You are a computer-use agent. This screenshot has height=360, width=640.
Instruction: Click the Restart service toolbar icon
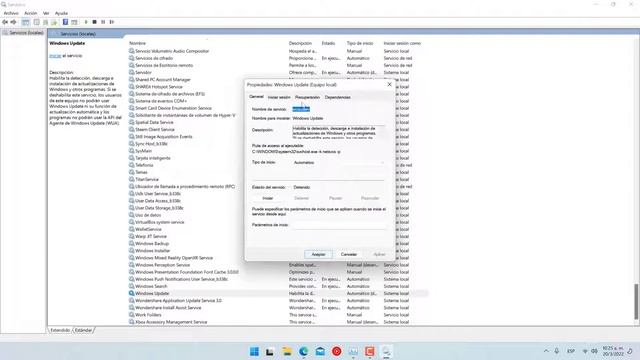point(112,22)
